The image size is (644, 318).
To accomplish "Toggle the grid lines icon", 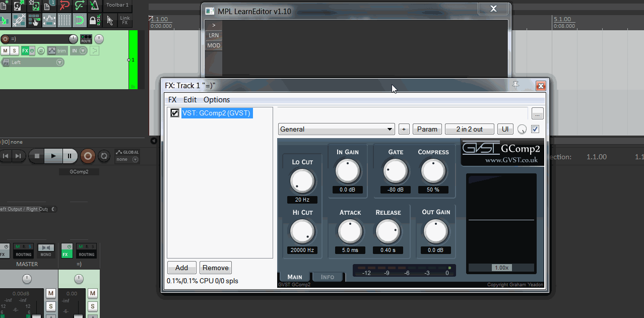I will click(64, 21).
